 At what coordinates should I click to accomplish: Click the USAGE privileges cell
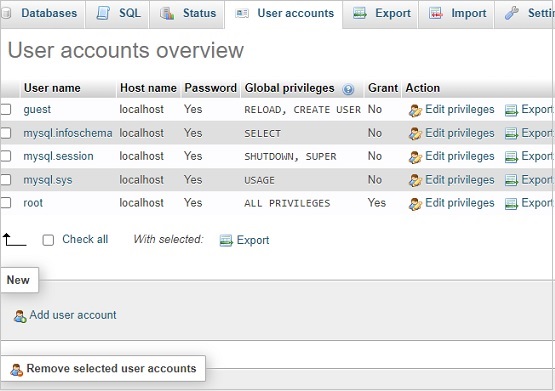point(259,180)
